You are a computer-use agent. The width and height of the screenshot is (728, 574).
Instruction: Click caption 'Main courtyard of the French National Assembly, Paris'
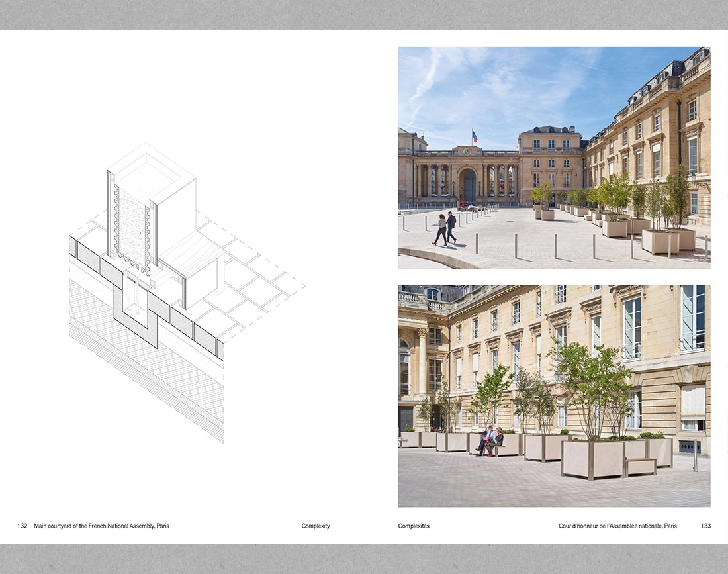click(102, 526)
